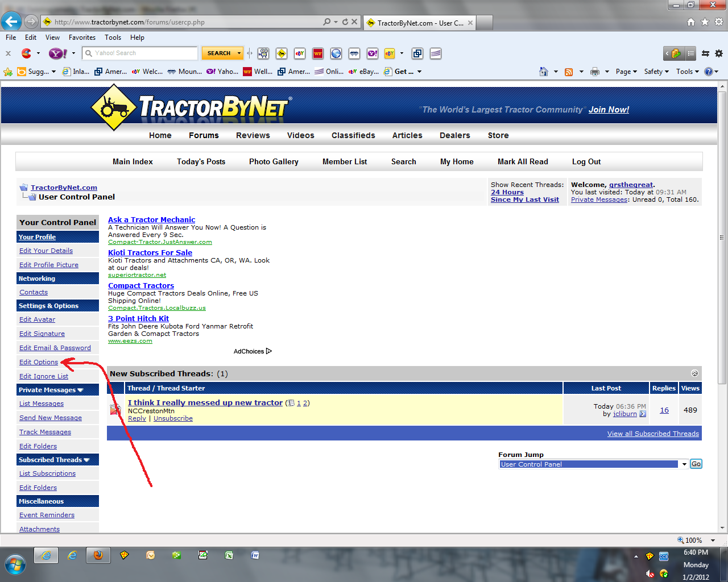This screenshot has height=582, width=728.
Task: Open the Favorites menu in menu bar
Action: (x=82, y=38)
